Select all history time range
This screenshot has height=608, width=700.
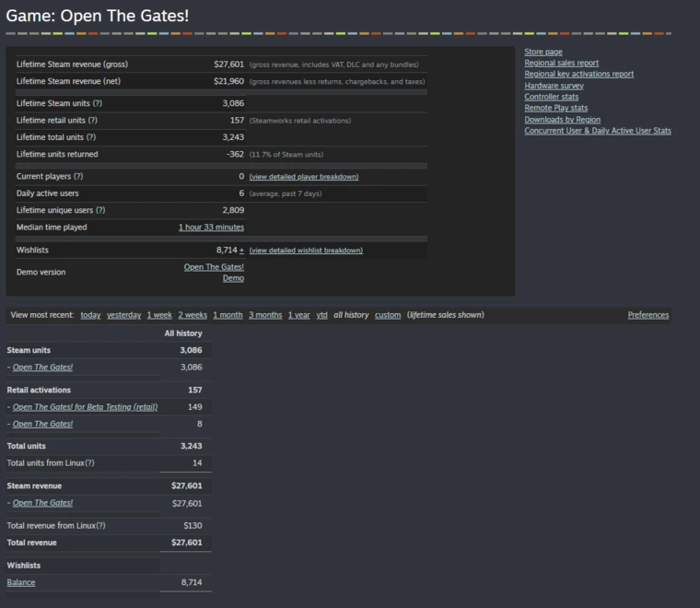(351, 315)
